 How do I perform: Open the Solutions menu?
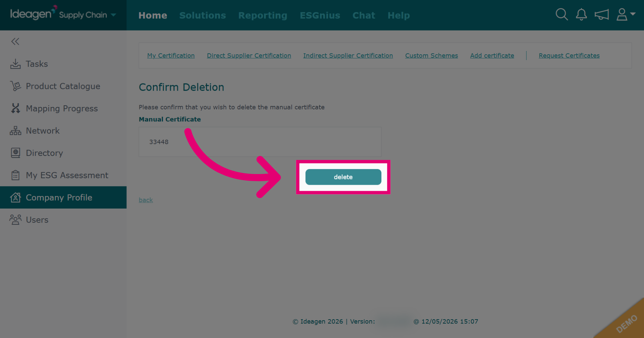203,15
